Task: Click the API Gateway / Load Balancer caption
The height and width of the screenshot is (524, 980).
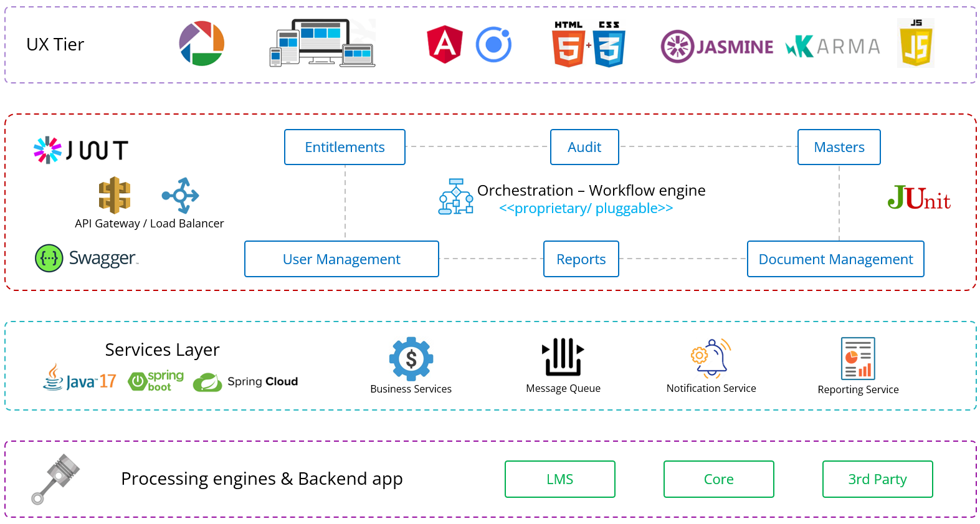Action: 150,224
